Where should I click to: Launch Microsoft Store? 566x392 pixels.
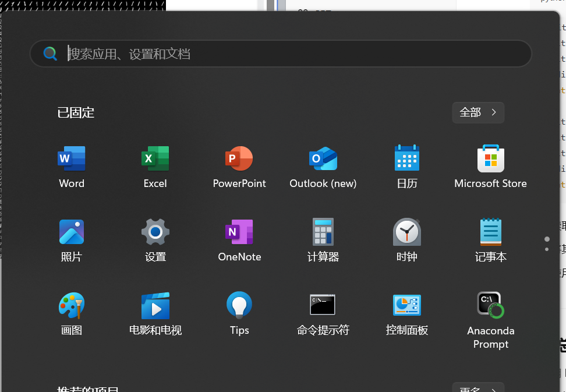click(x=490, y=167)
